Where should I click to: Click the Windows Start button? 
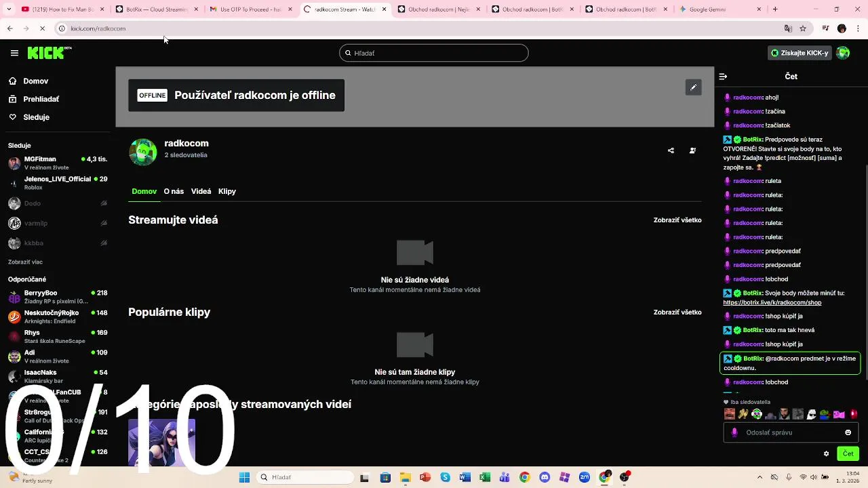pyautogui.click(x=244, y=477)
